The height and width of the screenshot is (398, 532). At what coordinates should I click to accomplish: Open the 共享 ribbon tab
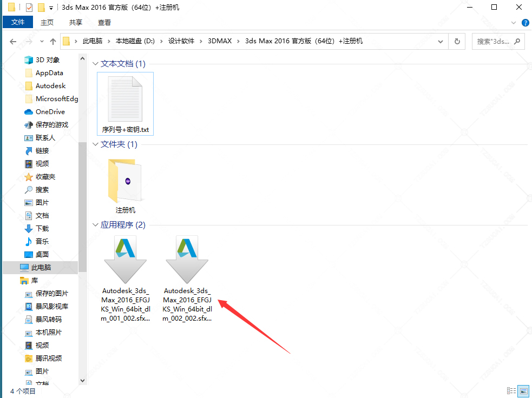(76, 22)
